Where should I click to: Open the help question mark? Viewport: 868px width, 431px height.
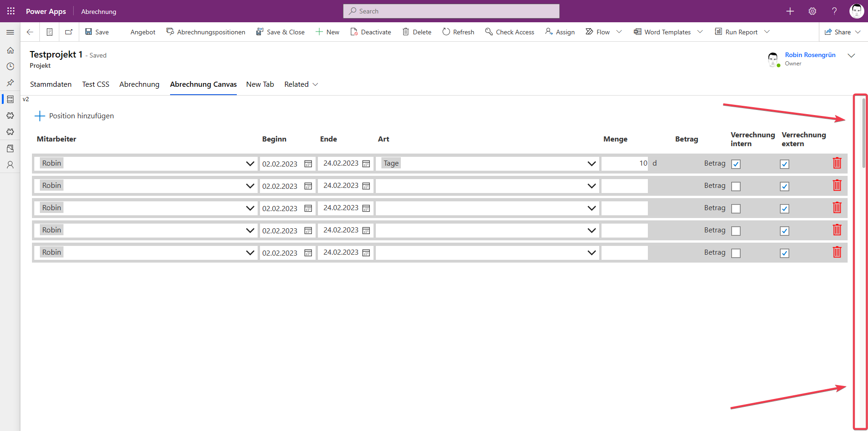(x=834, y=11)
